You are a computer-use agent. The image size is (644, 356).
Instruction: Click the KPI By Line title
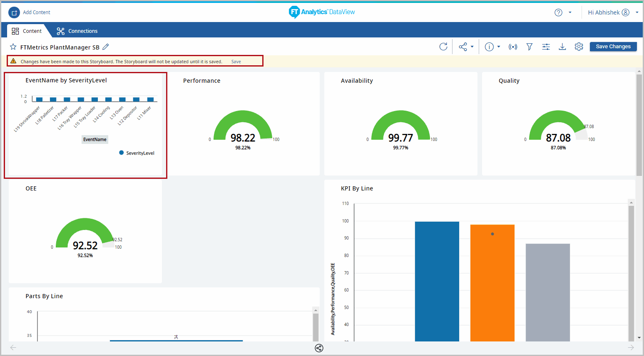[357, 188]
